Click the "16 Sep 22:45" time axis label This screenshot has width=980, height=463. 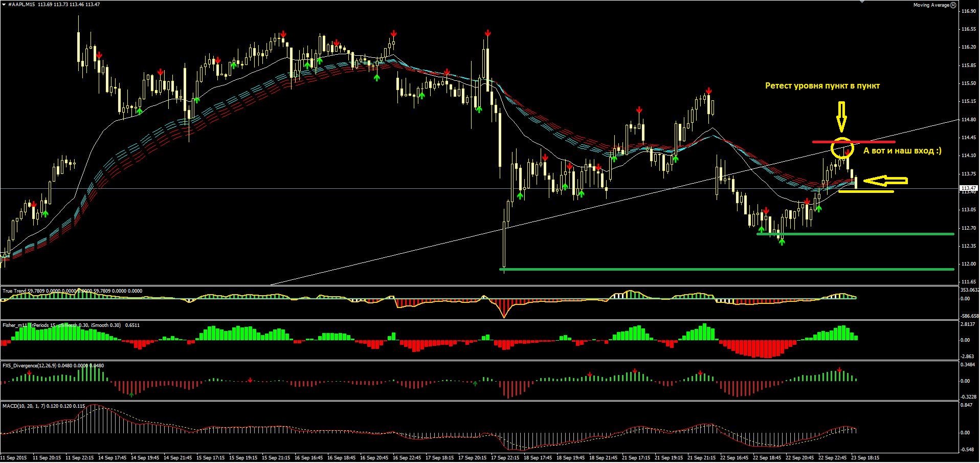coord(407,457)
